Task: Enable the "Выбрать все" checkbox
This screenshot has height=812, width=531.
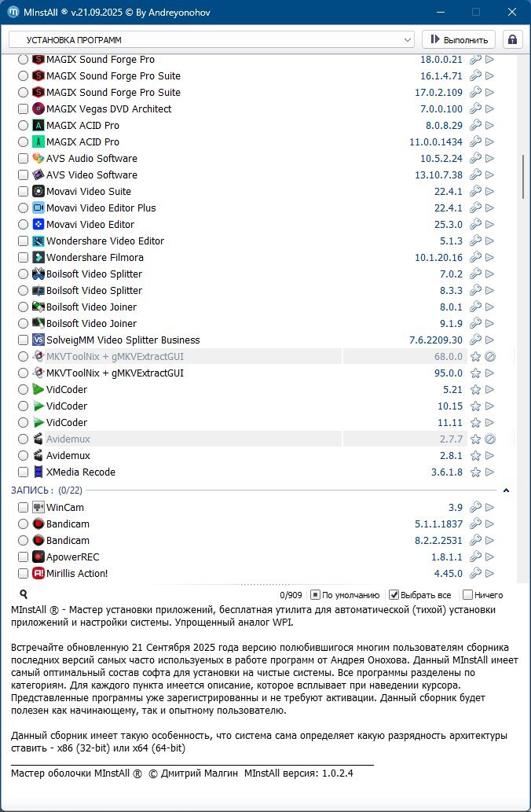Action: pos(394,595)
